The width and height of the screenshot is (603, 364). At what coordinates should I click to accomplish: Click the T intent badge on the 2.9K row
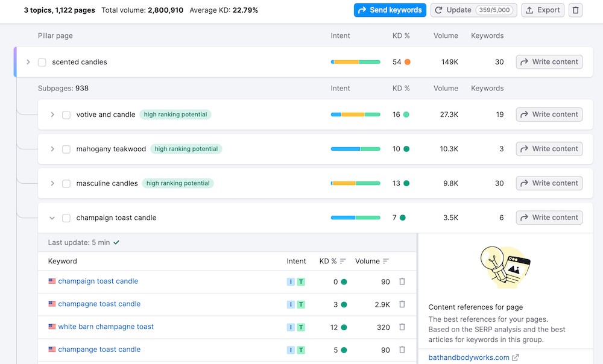tap(301, 304)
